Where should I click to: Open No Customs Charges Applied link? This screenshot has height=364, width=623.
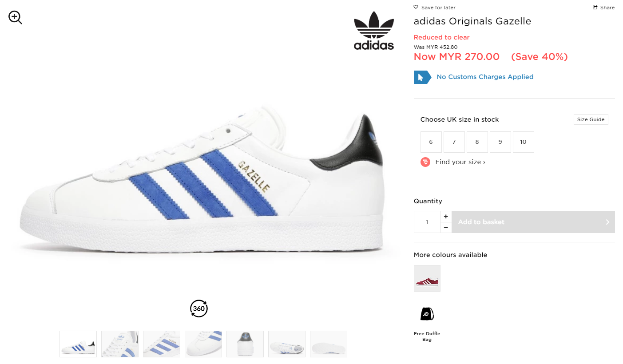pyautogui.click(x=485, y=77)
